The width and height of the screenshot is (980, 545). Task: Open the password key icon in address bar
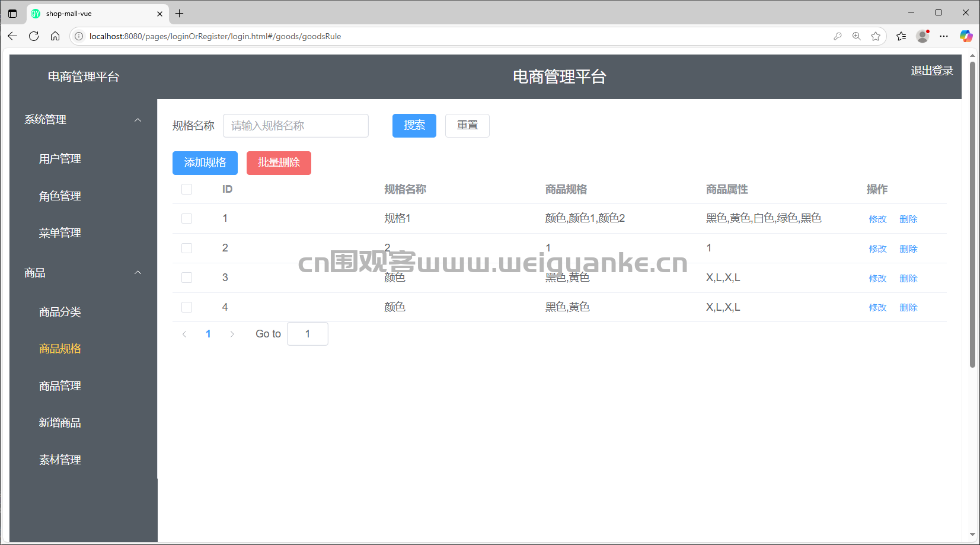tap(838, 36)
